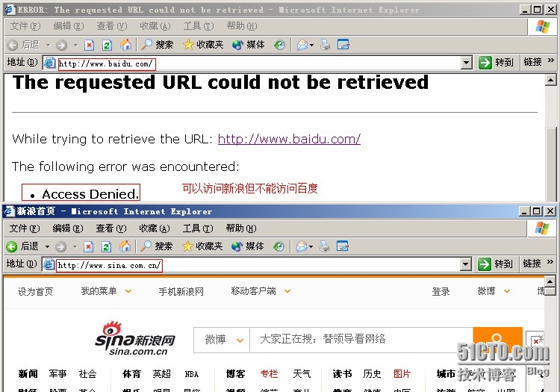Open Forward history dropdown in baidu error window
The height and width of the screenshot is (392, 560).
pyautogui.click(x=75, y=46)
